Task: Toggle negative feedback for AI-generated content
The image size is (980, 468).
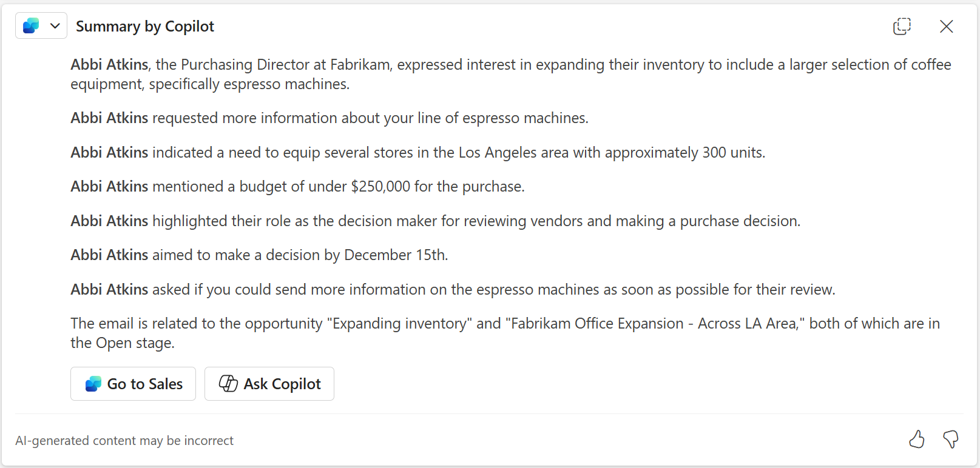Action: (x=950, y=441)
